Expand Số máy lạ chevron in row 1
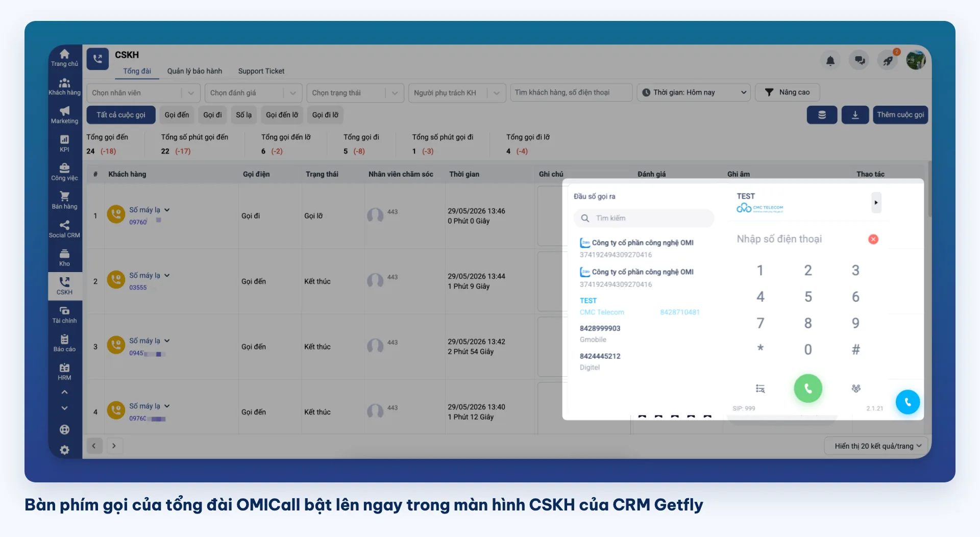The height and width of the screenshot is (537, 980). pos(167,210)
